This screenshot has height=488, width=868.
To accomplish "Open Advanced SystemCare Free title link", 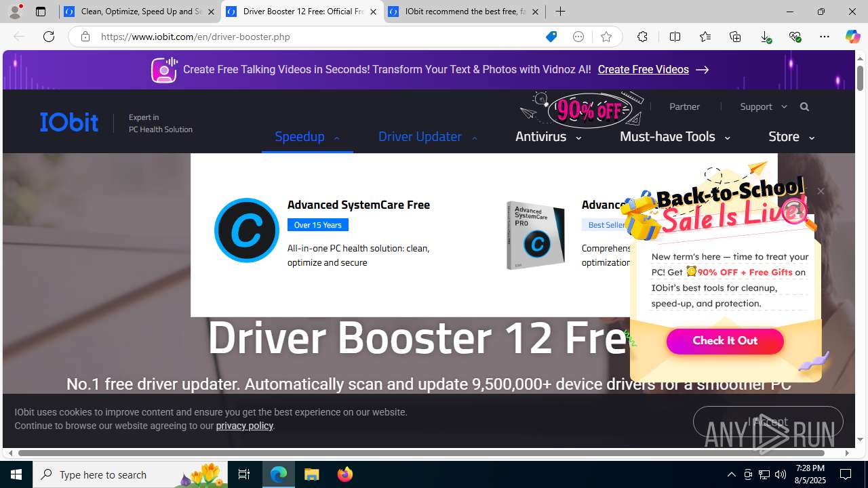I will [x=358, y=205].
